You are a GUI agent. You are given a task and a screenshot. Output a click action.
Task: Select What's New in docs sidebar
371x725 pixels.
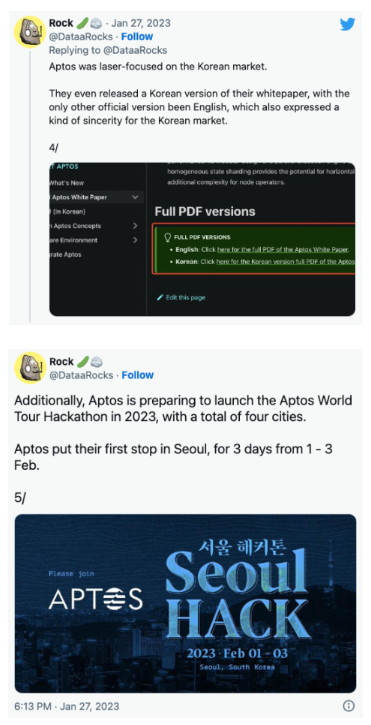(x=68, y=183)
